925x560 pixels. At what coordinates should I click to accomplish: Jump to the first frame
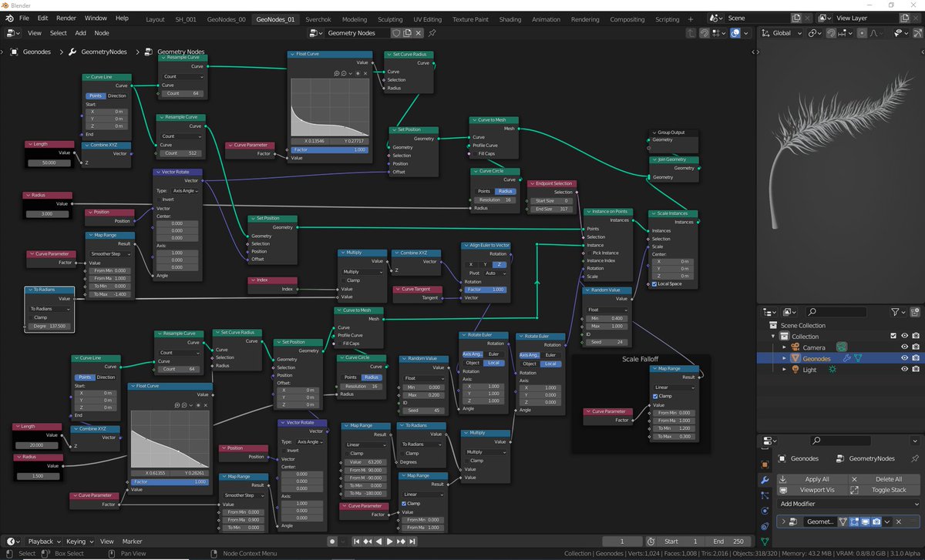click(x=357, y=542)
